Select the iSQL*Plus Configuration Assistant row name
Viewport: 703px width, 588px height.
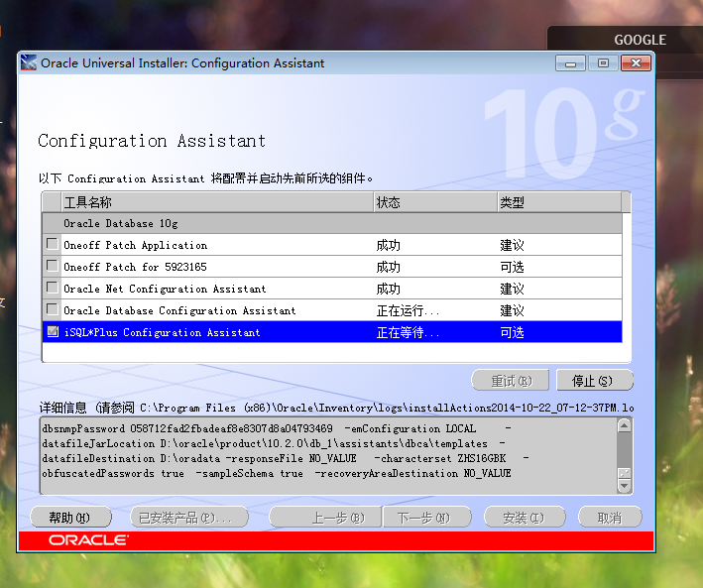point(162,332)
